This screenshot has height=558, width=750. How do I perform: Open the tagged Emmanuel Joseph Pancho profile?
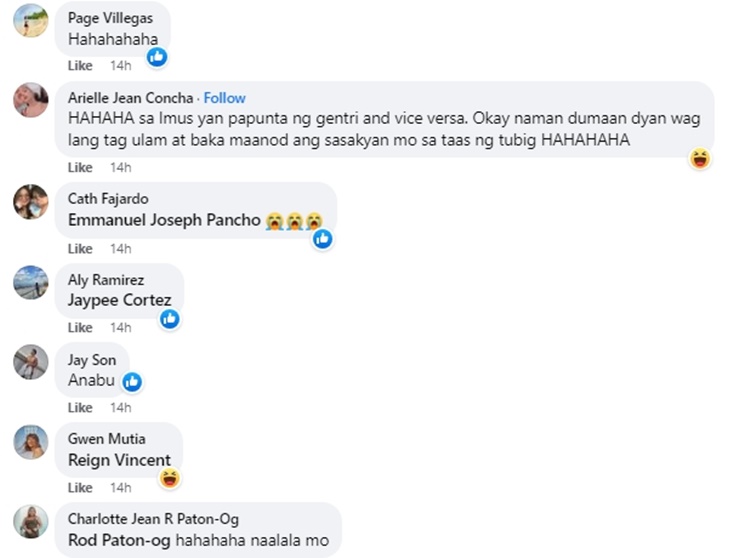pyautogui.click(x=164, y=220)
